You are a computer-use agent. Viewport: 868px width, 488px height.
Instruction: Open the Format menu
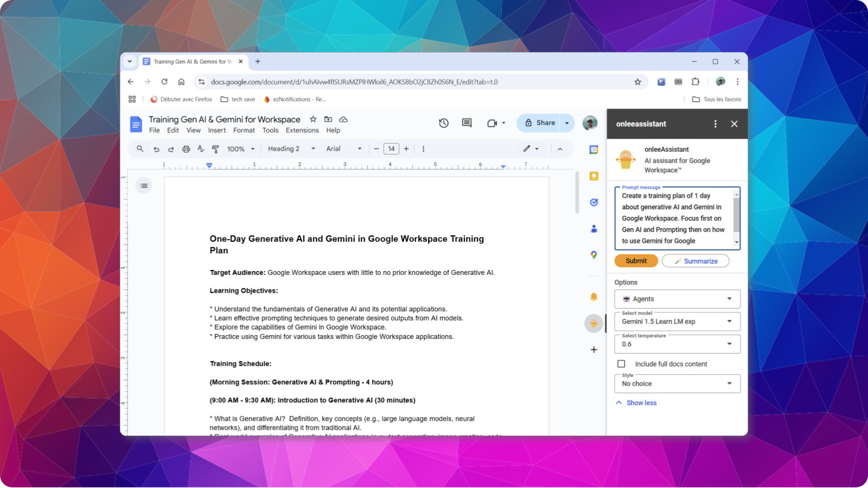[244, 131]
